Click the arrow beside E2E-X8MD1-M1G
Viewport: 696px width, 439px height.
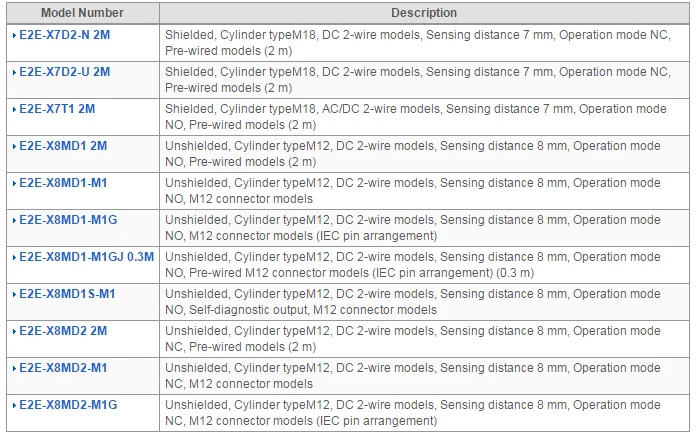pyautogui.click(x=14, y=220)
